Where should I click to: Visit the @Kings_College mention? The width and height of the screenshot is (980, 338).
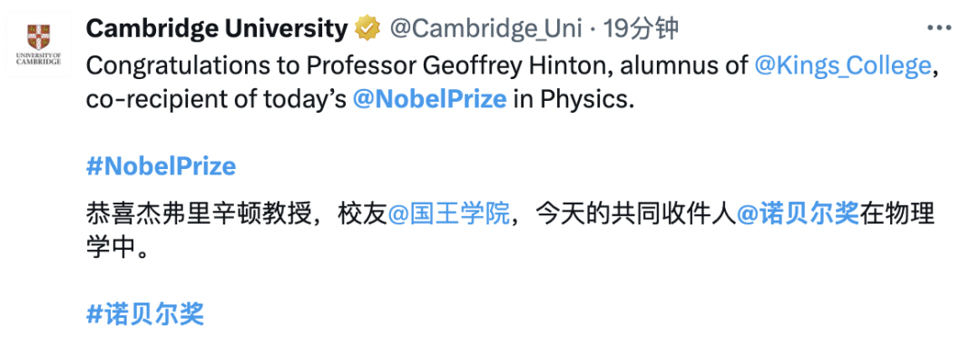(843, 65)
